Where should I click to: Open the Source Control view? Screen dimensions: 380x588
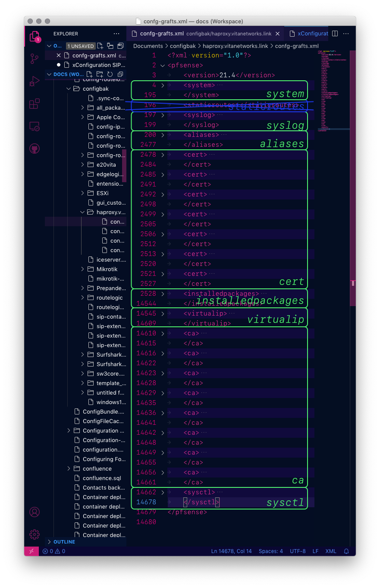(34, 59)
